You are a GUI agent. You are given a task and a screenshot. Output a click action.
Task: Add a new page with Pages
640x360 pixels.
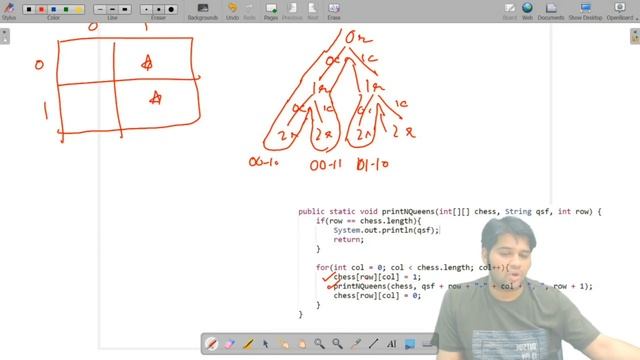(x=271, y=11)
